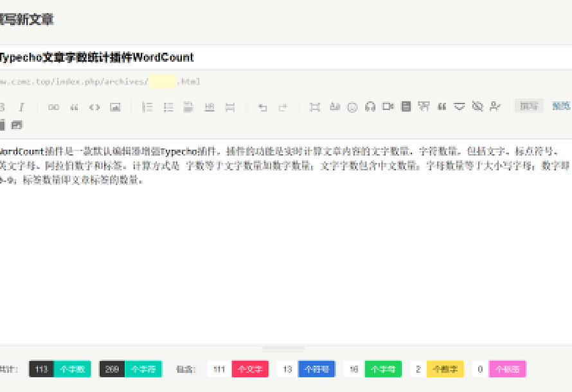Click the blue 个符号 count badge

[316, 369]
